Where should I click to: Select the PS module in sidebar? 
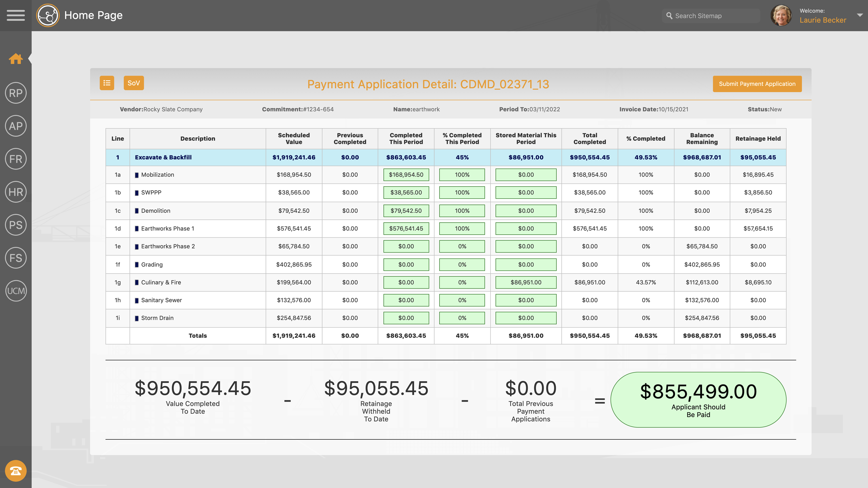16,225
